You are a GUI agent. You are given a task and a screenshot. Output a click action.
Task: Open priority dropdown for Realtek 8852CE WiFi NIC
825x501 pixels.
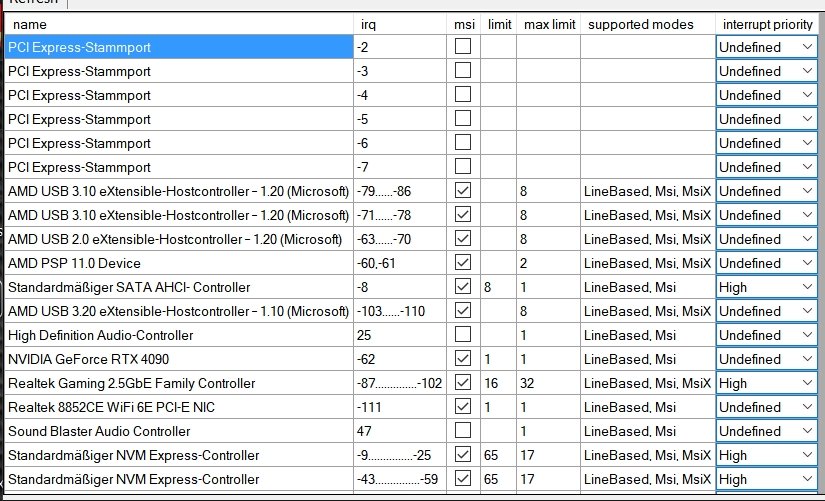click(767, 407)
